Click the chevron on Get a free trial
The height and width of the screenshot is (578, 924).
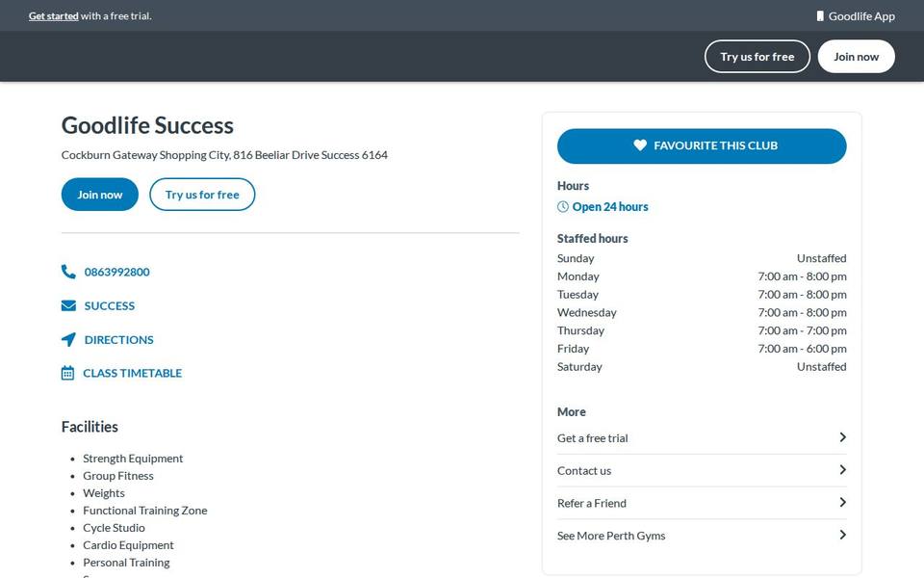(843, 437)
